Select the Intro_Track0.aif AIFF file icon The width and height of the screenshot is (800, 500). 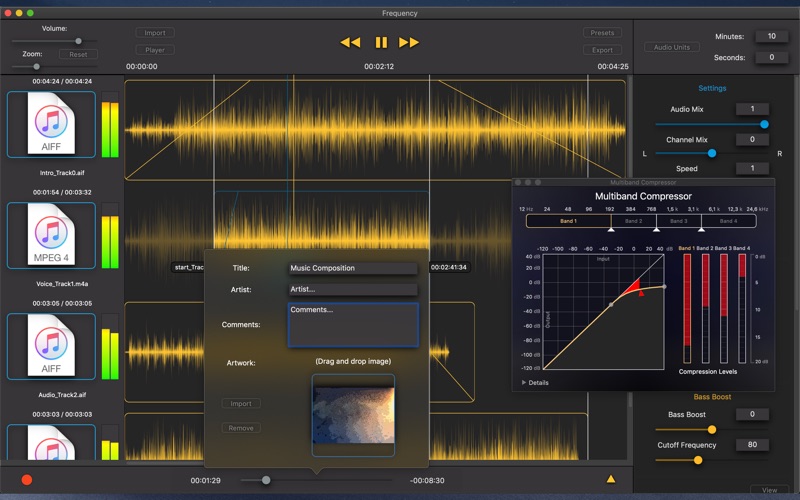(51, 124)
